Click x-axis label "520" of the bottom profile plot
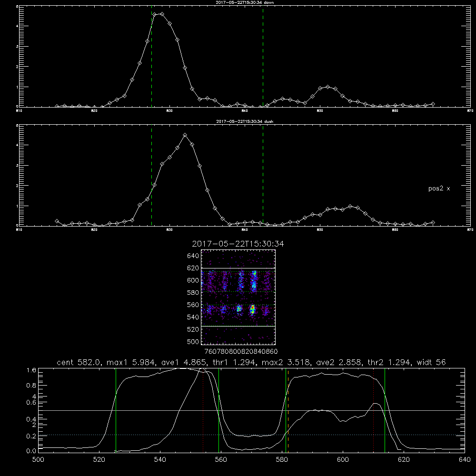476x476 pixels. (x=99, y=460)
